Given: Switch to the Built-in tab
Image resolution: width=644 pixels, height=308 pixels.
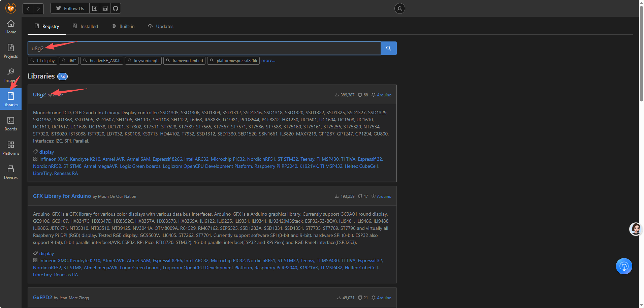Looking at the screenshot, I should [x=123, y=26].
